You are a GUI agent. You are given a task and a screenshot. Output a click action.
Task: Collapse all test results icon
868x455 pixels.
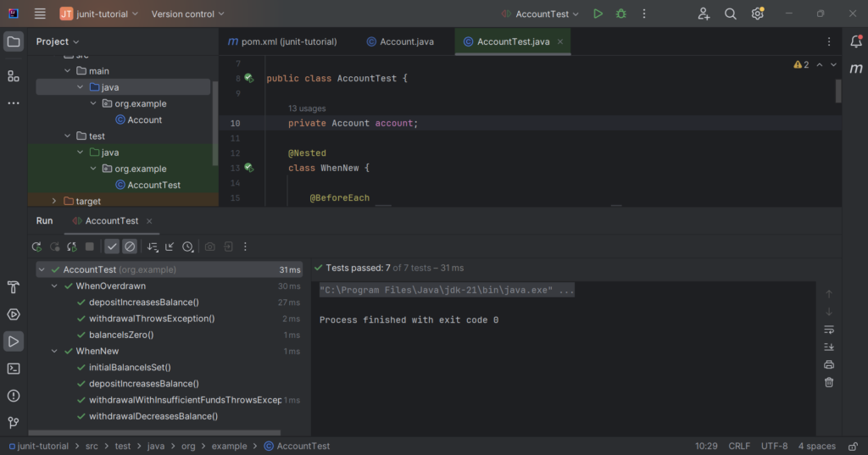click(x=170, y=247)
